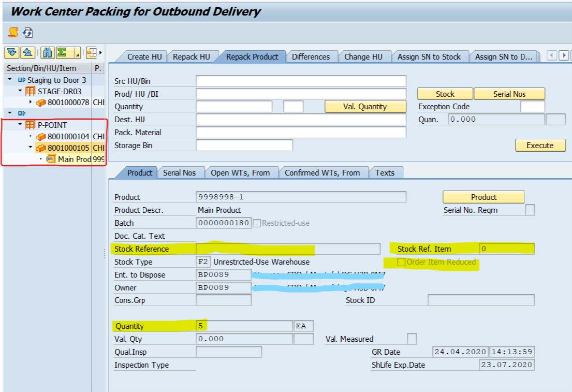Toggle the Order Item Reduced checkbox
The image size is (572, 392).
point(401,263)
